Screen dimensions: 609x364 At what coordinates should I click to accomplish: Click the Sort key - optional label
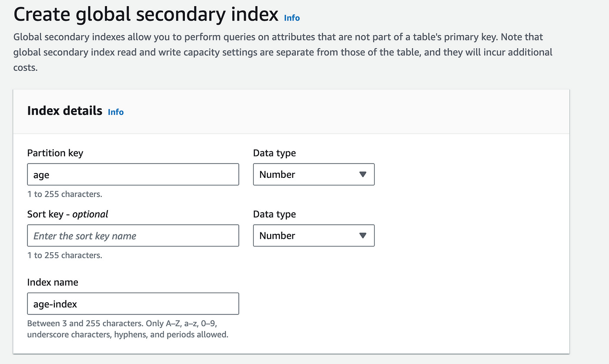pyautogui.click(x=67, y=214)
